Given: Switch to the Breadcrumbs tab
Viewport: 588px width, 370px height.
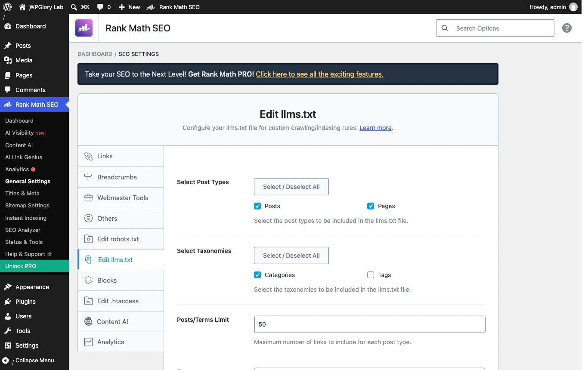Looking at the screenshot, I should click(121, 177).
